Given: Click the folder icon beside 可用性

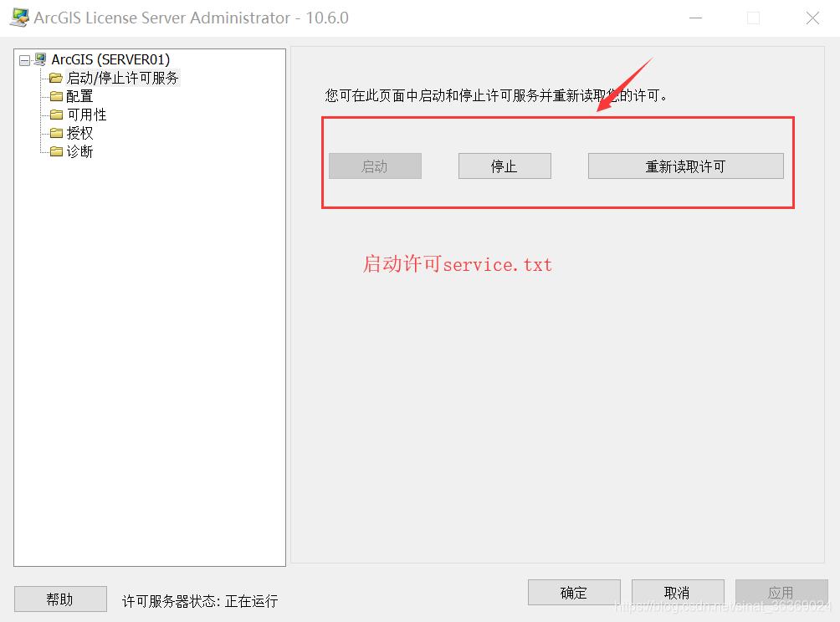Looking at the screenshot, I should click(55, 115).
